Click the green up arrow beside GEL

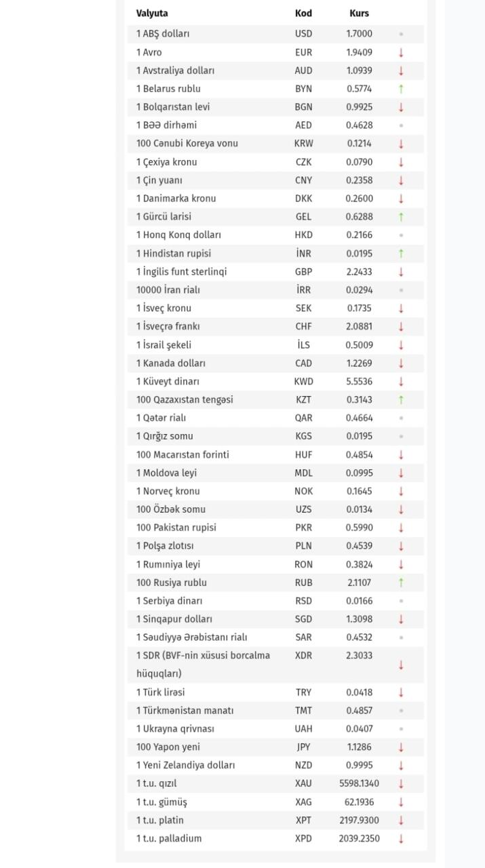401,217
